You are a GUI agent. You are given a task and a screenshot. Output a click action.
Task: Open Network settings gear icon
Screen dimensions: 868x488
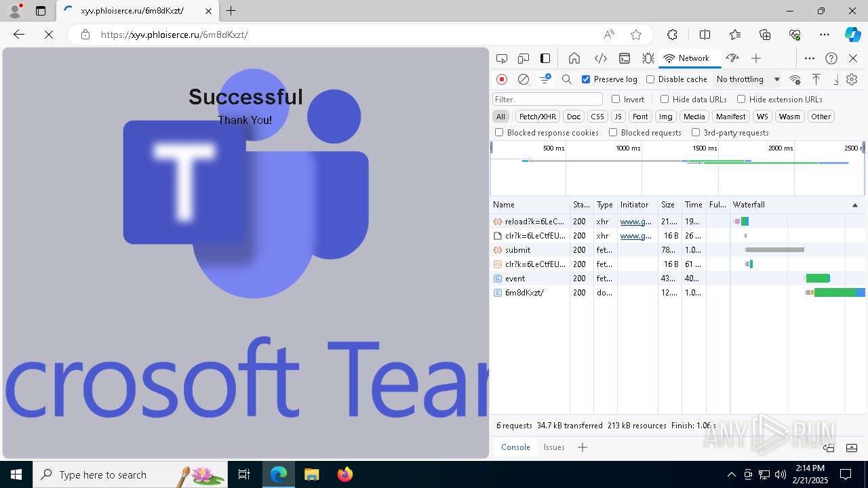pyautogui.click(x=852, y=79)
